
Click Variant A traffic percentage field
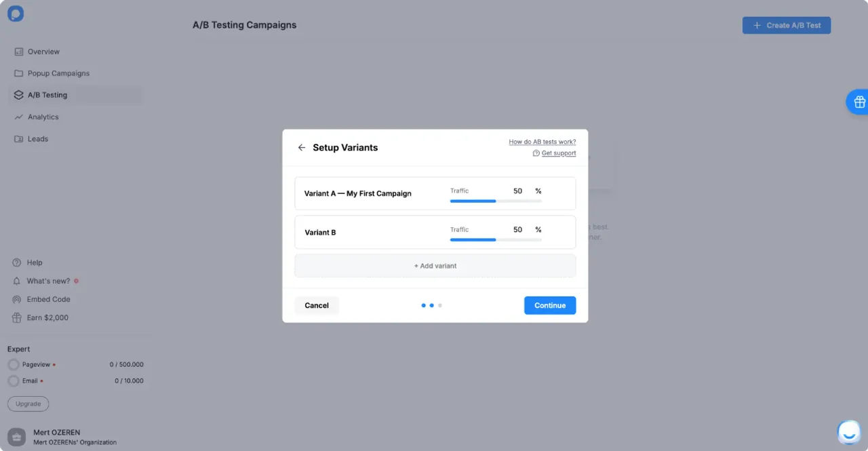tap(518, 191)
